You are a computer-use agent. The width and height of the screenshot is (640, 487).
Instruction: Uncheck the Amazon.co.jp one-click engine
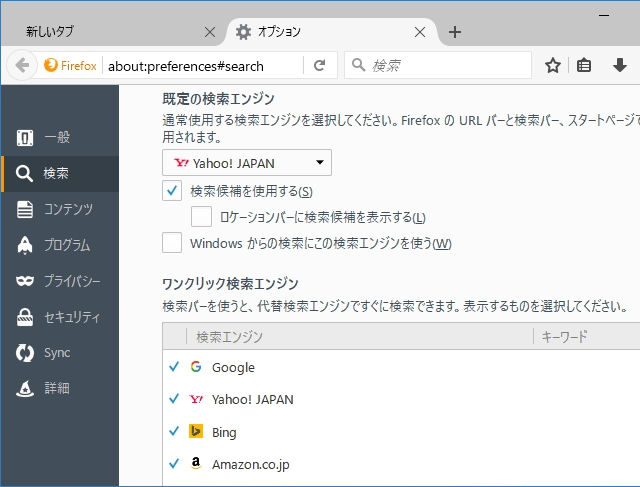(x=174, y=463)
